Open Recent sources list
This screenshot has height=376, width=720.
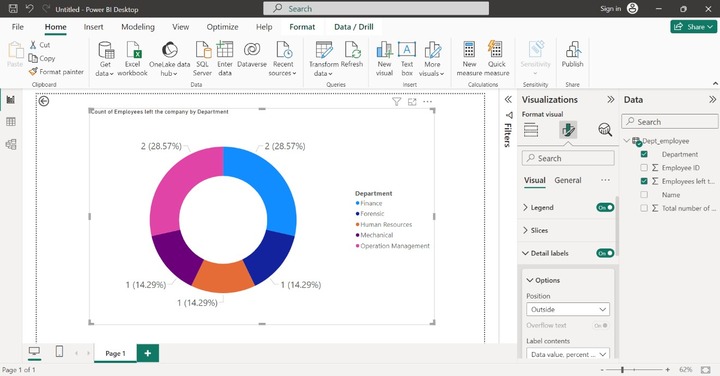[283, 59]
